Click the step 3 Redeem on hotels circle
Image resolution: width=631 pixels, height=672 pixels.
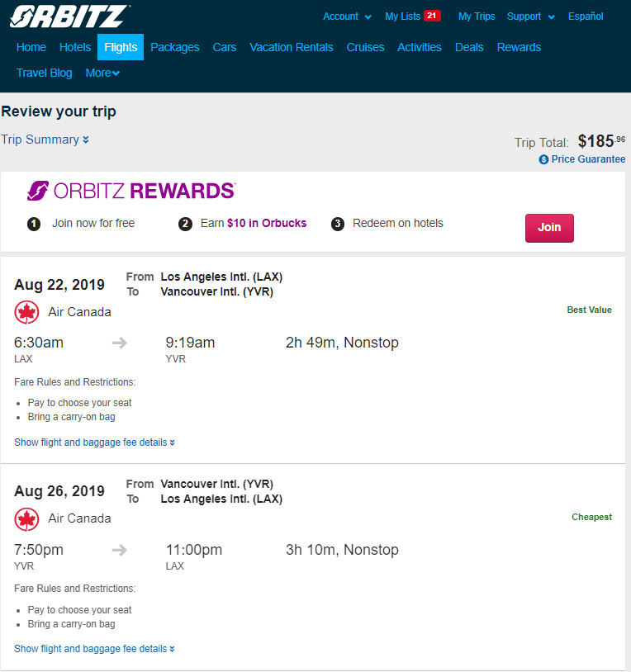coord(338,224)
